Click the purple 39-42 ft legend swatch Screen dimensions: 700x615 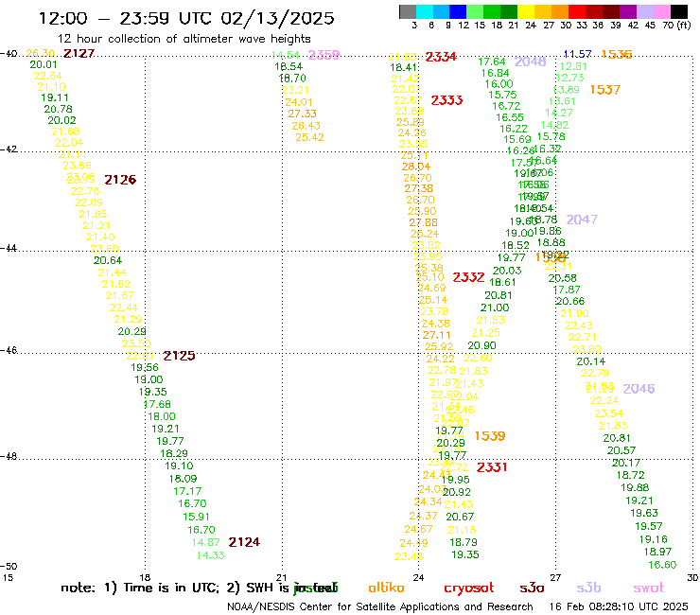point(628,11)
